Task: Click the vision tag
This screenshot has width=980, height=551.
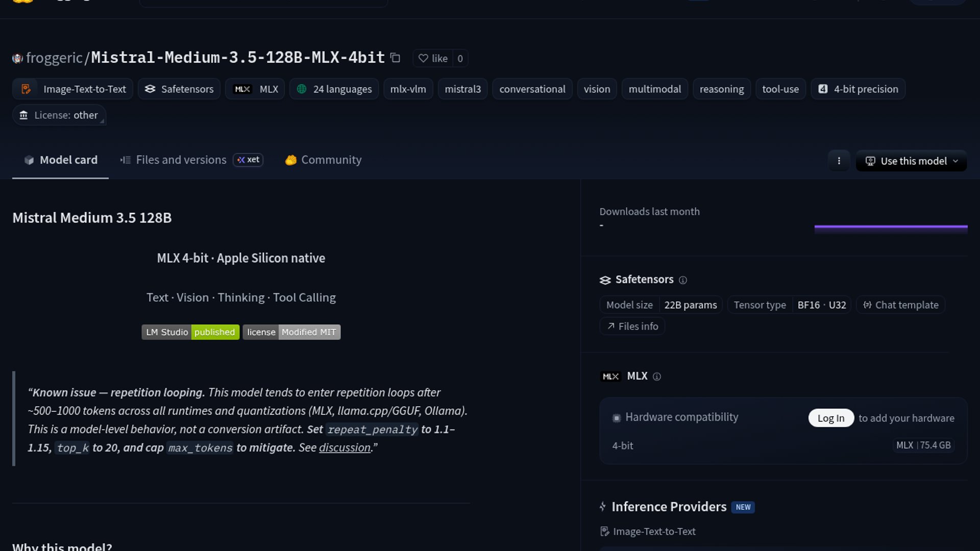Action: 597,89
